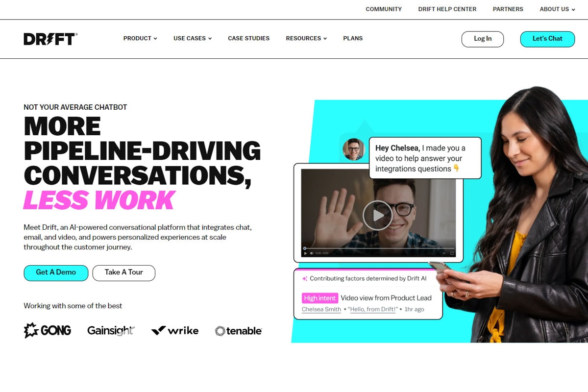Viewport: 588px width, 392px height.
Task: Expand the RESOURCES dropdown menu
Action: pos(306,38)
